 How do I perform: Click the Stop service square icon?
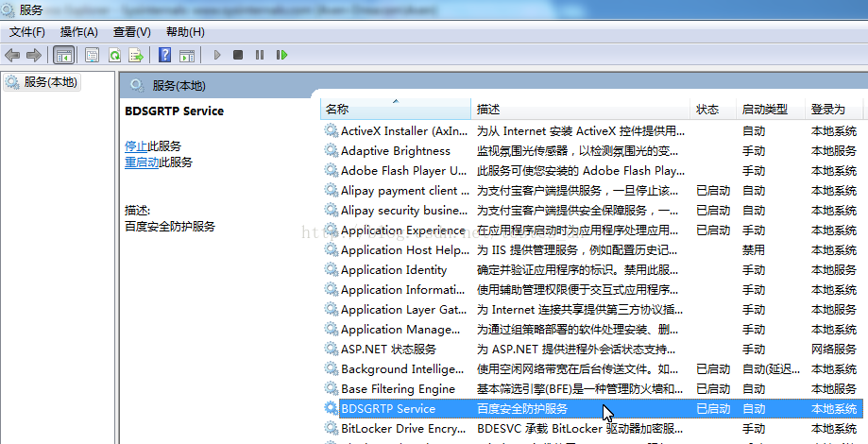coord(238,55)
